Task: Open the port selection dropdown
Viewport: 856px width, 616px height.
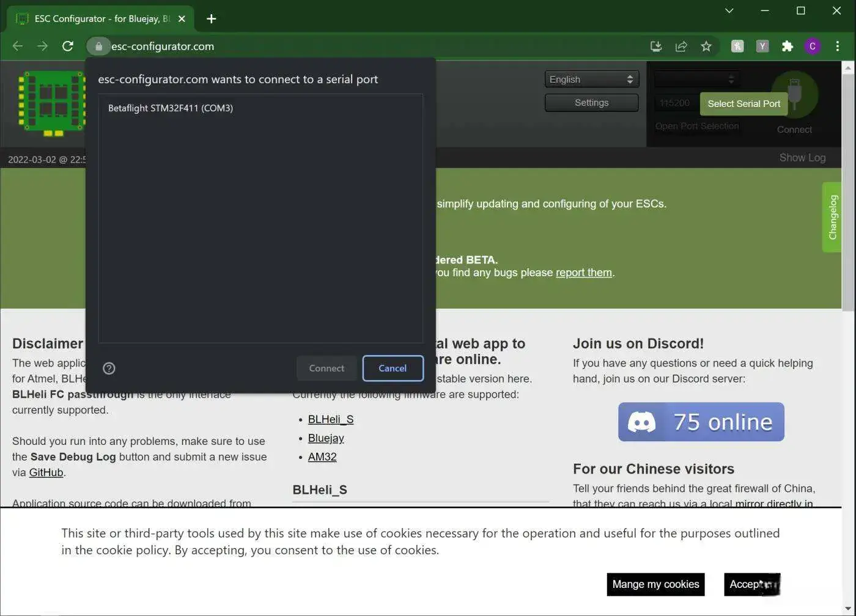Action: point(696,78)
